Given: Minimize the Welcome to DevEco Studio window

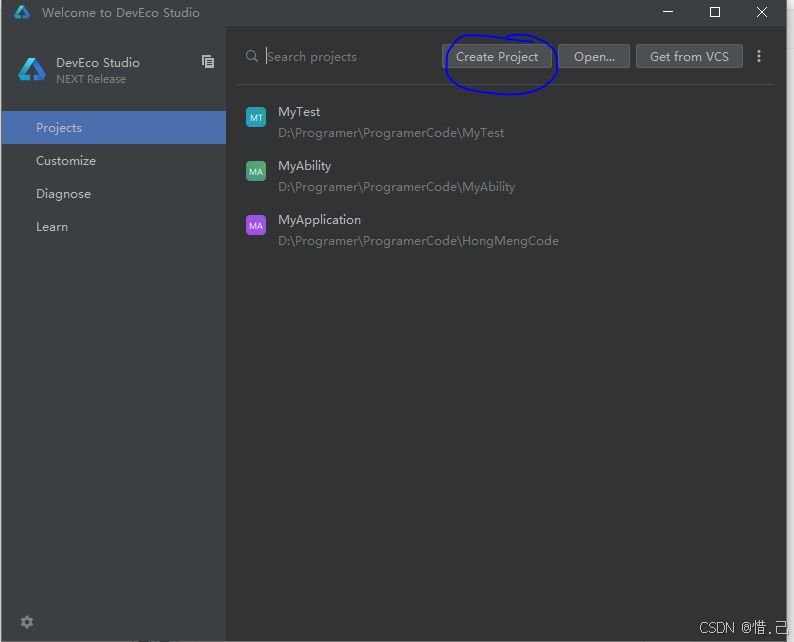Looking at the screenshot, I should (668, 12).
